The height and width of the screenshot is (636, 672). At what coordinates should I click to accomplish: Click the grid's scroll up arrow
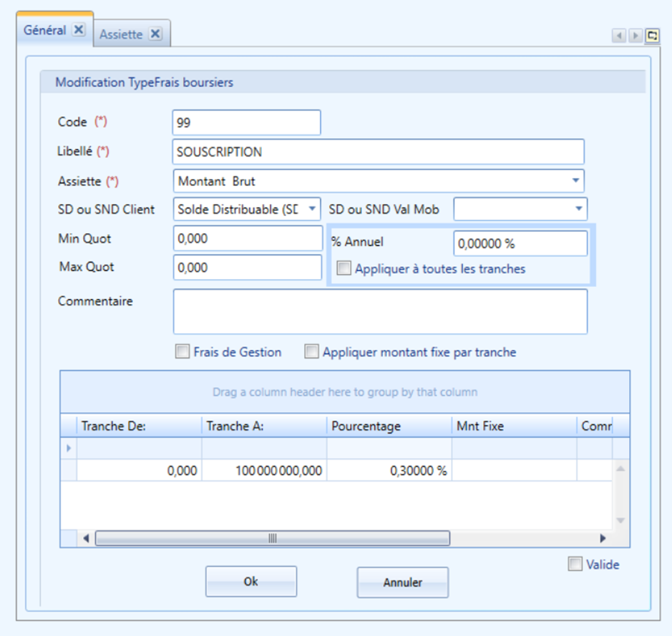[620, 469]
